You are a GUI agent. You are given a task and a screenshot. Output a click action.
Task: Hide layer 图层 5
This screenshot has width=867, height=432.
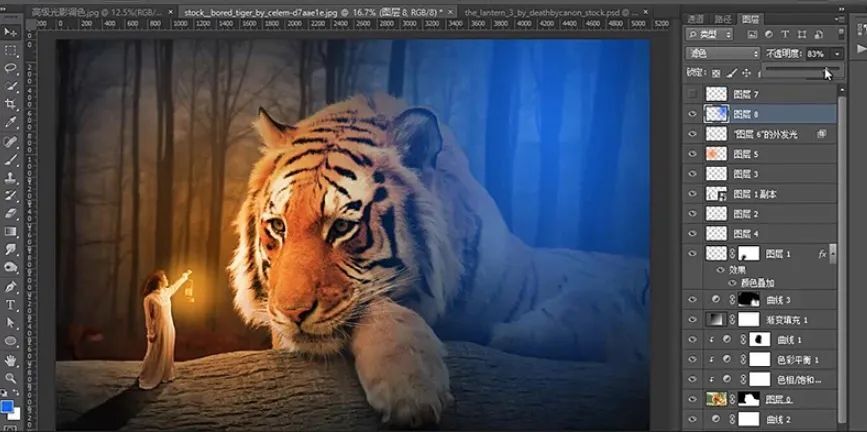click(691, 154)
